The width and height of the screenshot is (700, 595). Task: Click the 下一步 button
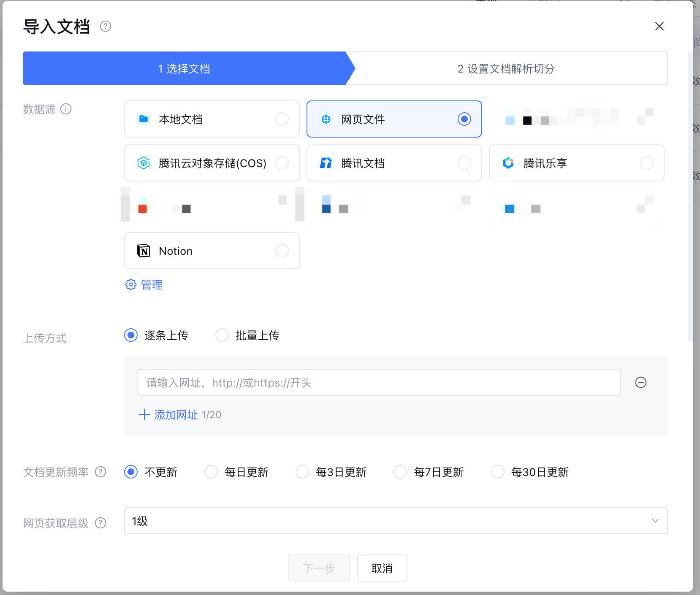click(x=319, y=568)
